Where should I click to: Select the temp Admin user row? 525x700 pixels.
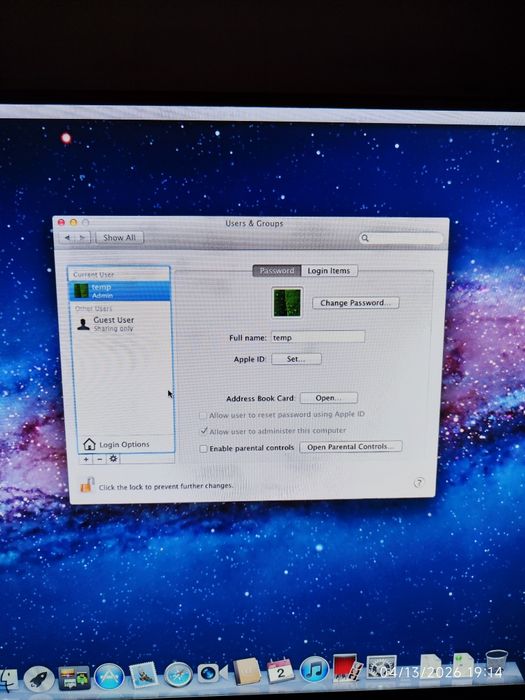(119, 291)
